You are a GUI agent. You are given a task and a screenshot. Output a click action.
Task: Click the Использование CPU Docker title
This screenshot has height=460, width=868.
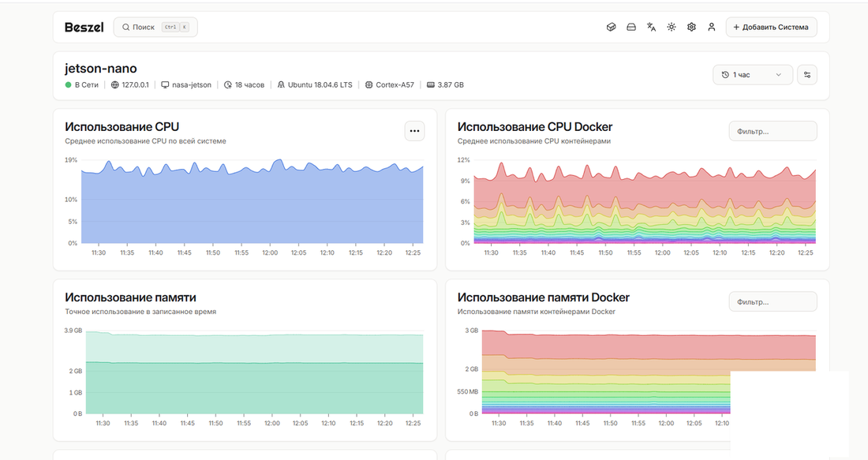(535, 127)
